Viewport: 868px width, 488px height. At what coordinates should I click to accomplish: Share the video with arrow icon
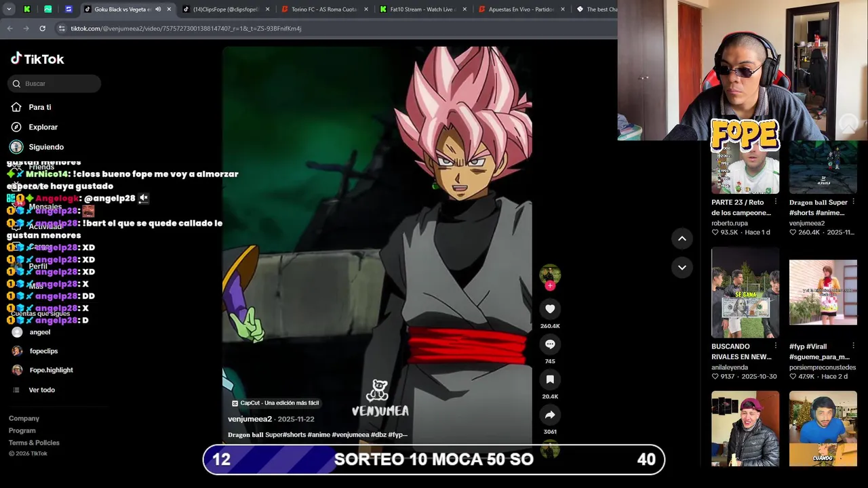coord(550,415)
